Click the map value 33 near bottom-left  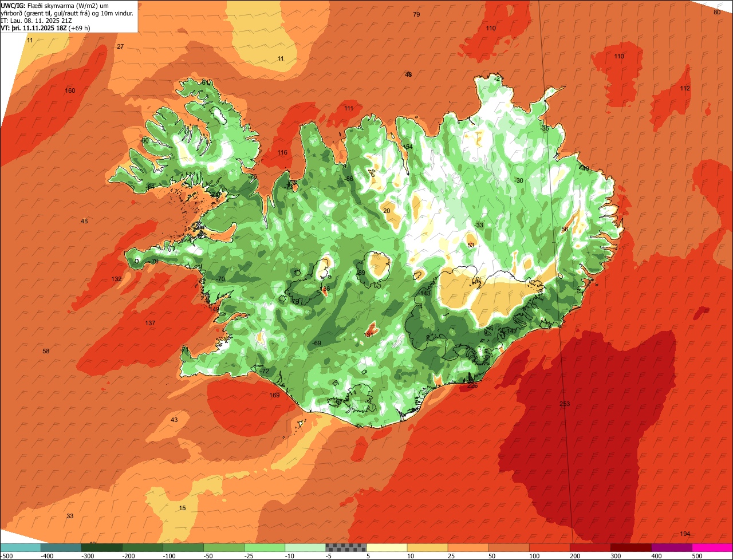[x=70, y=516]
